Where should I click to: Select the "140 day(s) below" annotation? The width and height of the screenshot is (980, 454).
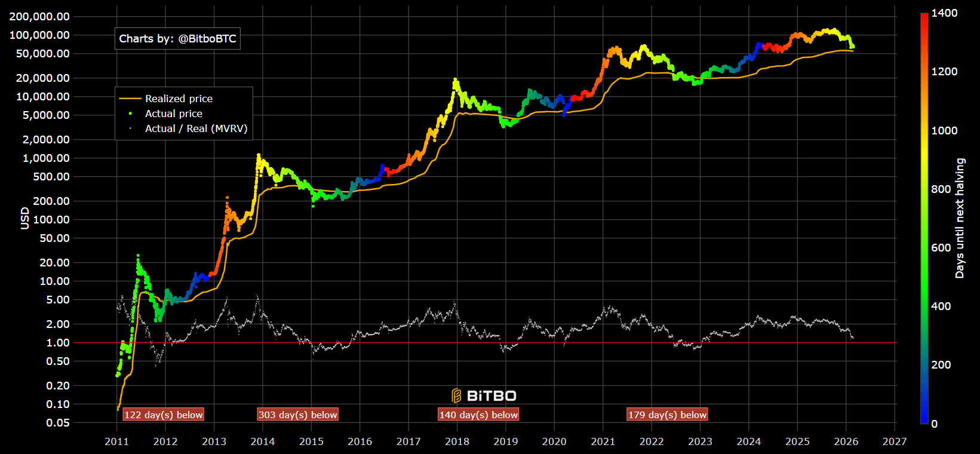478,415
